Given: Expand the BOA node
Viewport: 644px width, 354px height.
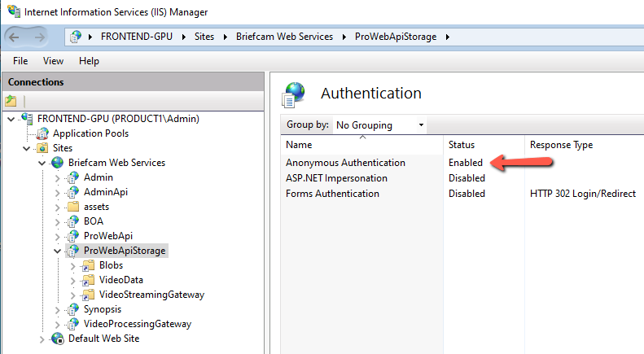Looking at the screenshot, I should [x=58, y=222].
